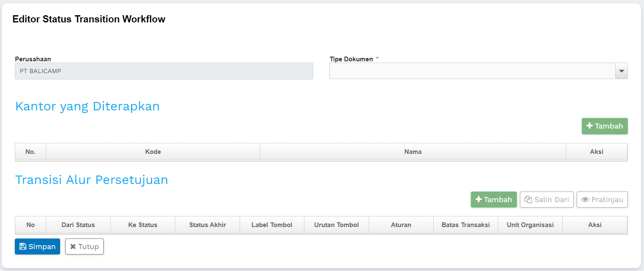
Task: Expand the Tipe Dokumen dropdown arrow
Action: coord(621,71)
